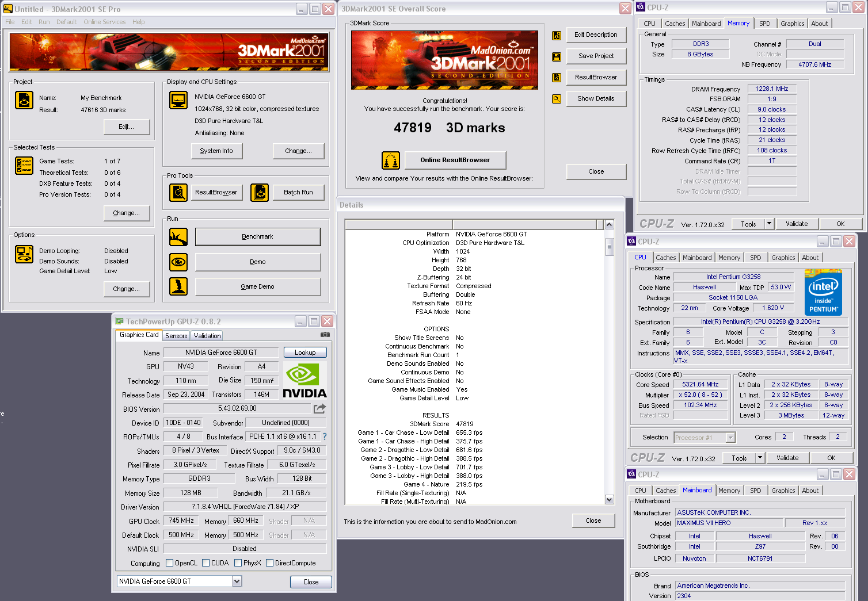This screenshot has height=601, width=868.
Task: Click the Options demo looping icon
Action: tap(24, 254)
